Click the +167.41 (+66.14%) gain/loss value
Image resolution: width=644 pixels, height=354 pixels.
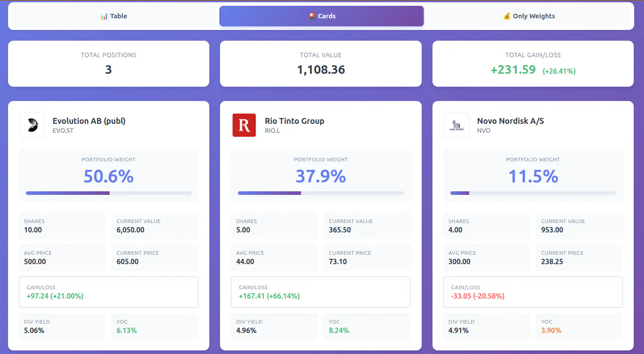click(x=269, y=296)
